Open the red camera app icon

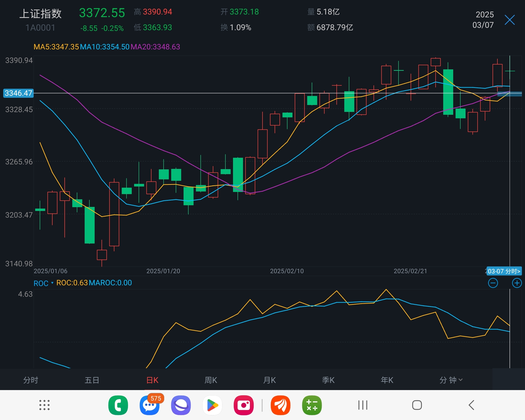243,405
